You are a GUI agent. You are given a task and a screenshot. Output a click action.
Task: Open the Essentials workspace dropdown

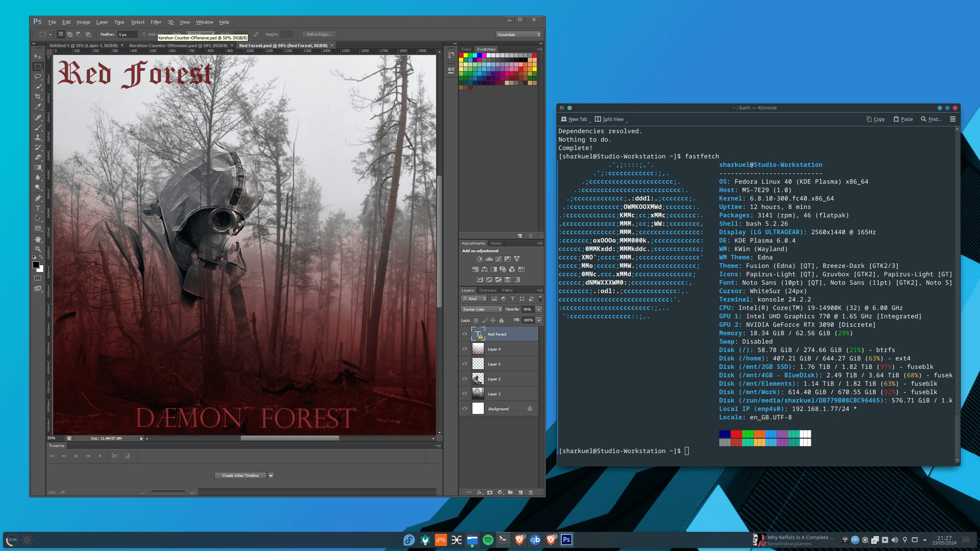(518, 34)
